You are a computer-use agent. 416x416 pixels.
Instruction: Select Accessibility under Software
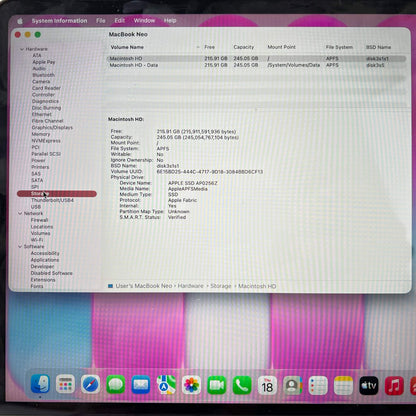[x=45, y=253]
